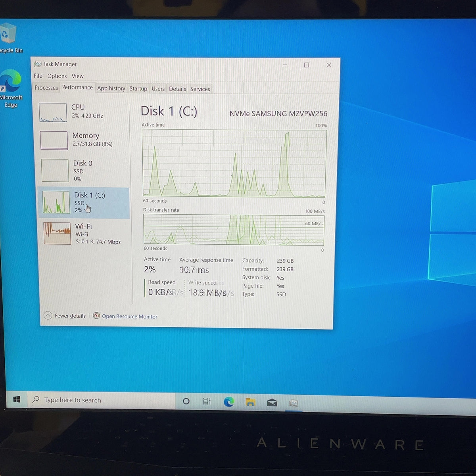Open Cortana circle icon on taskbar
This screenshot has height=476, width=476.
click(186, 401)
